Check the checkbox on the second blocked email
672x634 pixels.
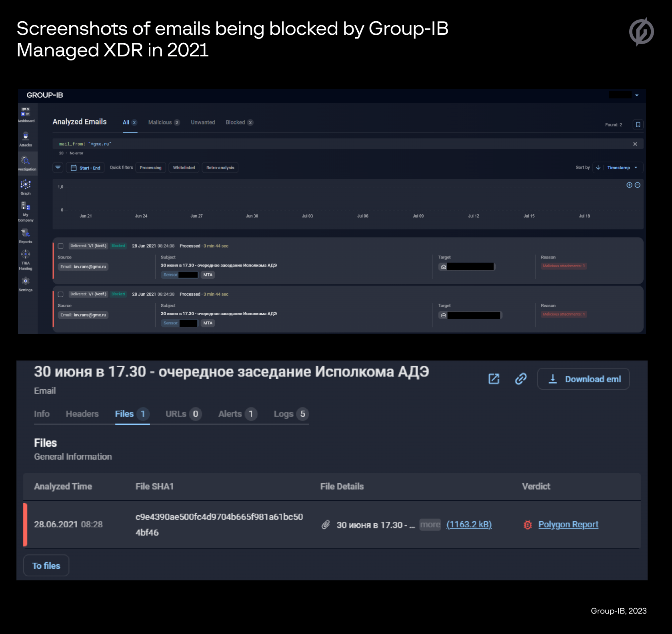[x=61, y=294]
